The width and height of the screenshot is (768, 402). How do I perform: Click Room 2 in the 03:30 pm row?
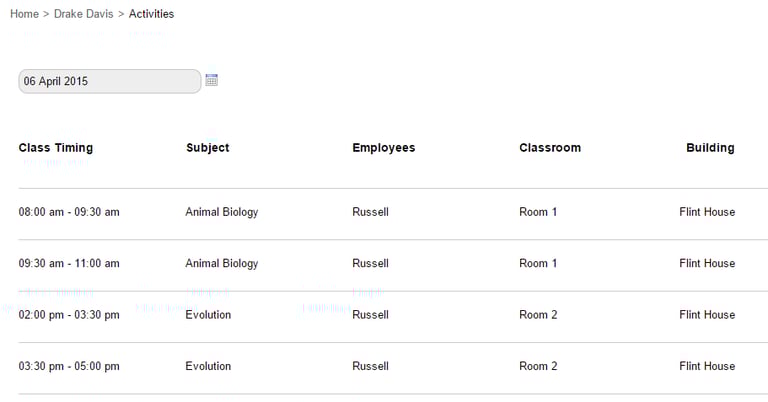click(x=538, y=367)
